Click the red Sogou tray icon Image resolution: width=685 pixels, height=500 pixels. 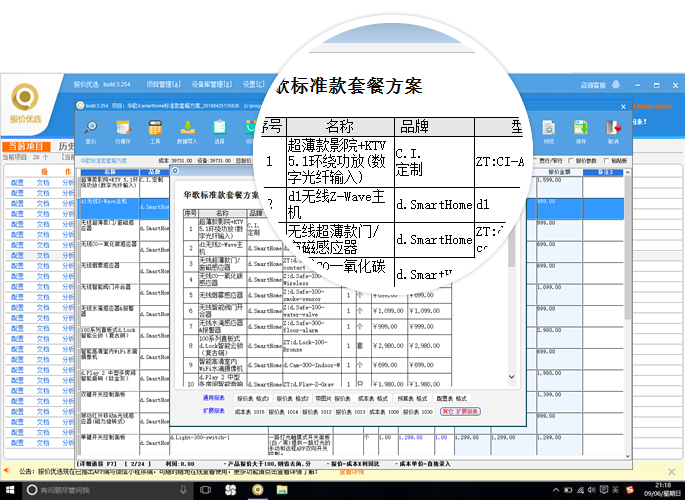pos(630,490)
